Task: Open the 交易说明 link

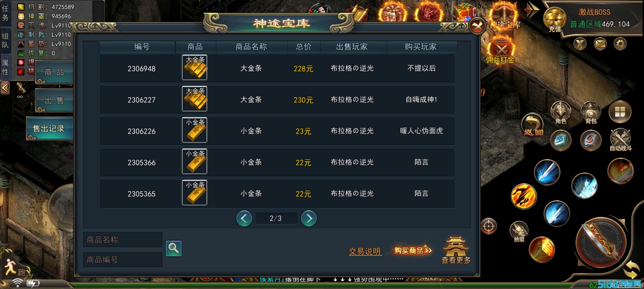Action: (x=365, y=251)
